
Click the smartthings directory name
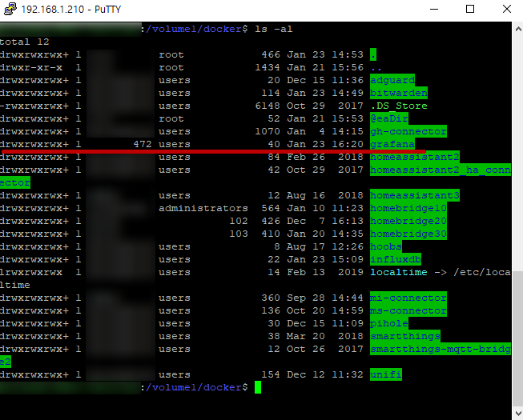(405, 336)
